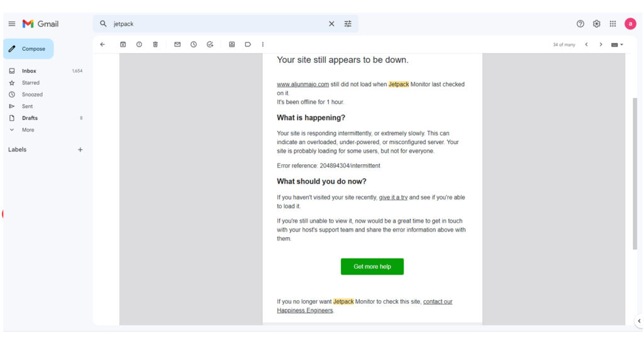Click the Labels section heading
The width and height of the screenshot is (644, 358).
point(17,150)
